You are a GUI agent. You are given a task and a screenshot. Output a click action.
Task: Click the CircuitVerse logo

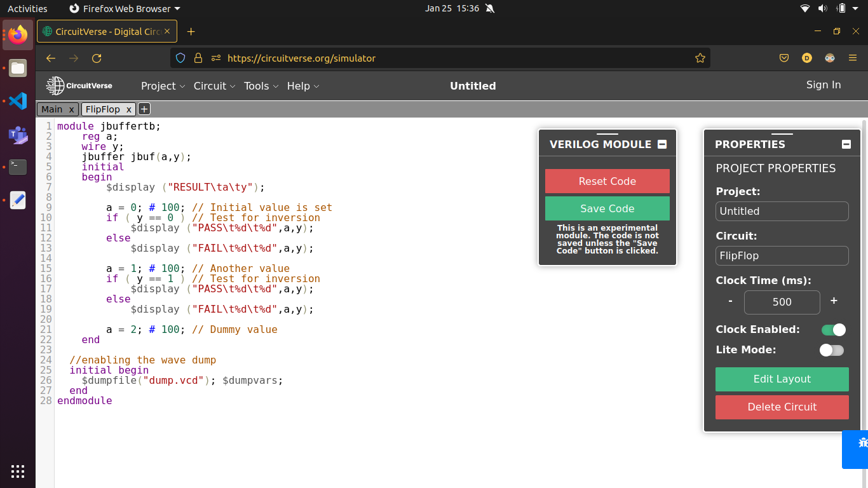coord(78,85)
